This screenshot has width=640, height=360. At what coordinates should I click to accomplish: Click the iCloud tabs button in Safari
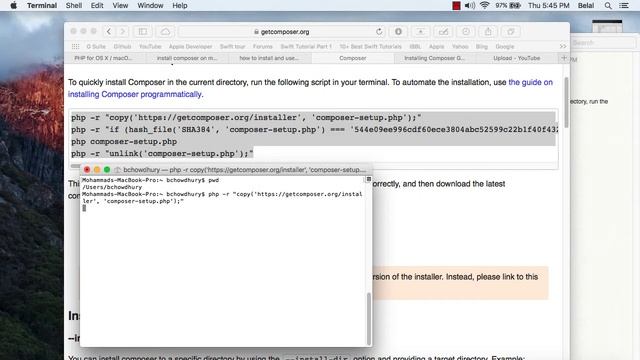pyautogui.click(x=165, y=31)
